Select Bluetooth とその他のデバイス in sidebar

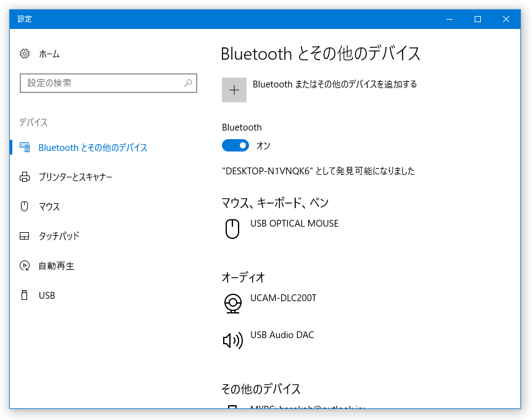92,147
